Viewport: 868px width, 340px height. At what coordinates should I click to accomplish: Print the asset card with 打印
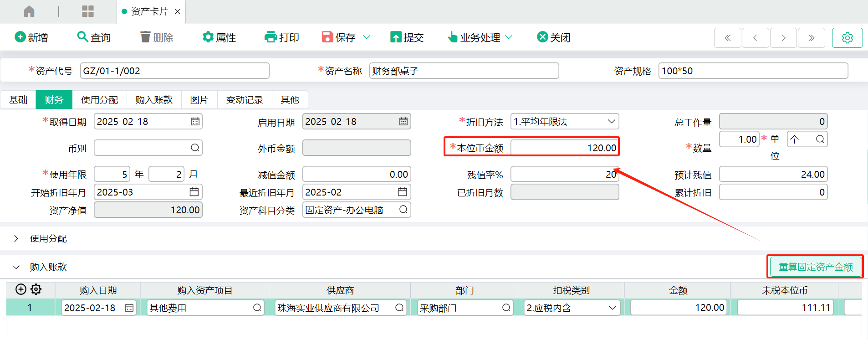[282, 37]
